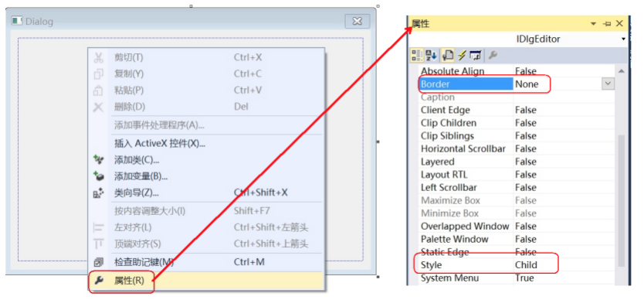Click the True value for System Menu
This screenshot has width=644, height=300.
coord(524,278)
